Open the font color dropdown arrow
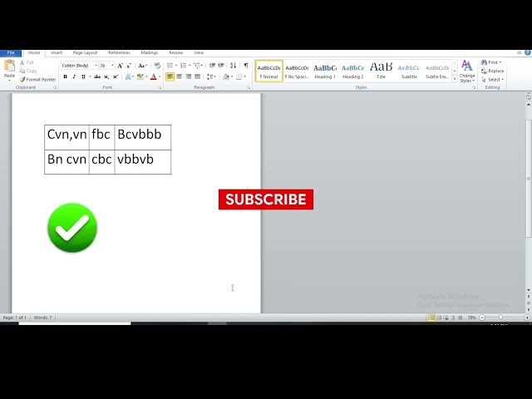532x399 pixels. click(160, 76)
